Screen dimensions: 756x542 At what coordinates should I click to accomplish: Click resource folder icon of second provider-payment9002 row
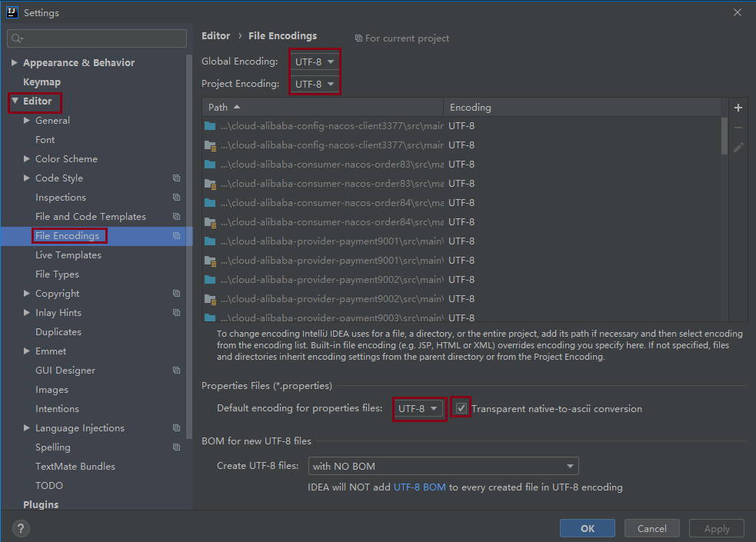point(210,300)
